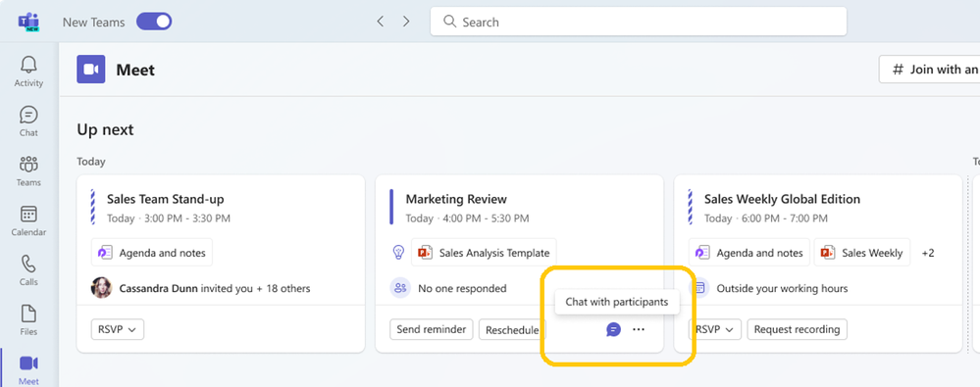980x387 pixels.
Task: Open Calendar in the sidebar
Action: tap(28, 220)
